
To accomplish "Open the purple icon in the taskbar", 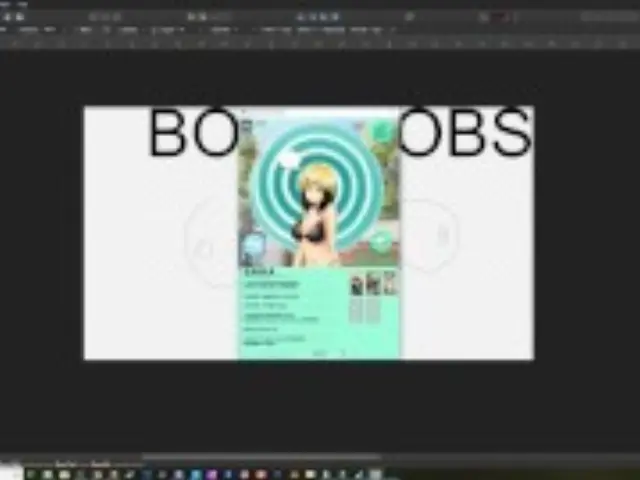I will pyautogui.click(x=212, y=474).
